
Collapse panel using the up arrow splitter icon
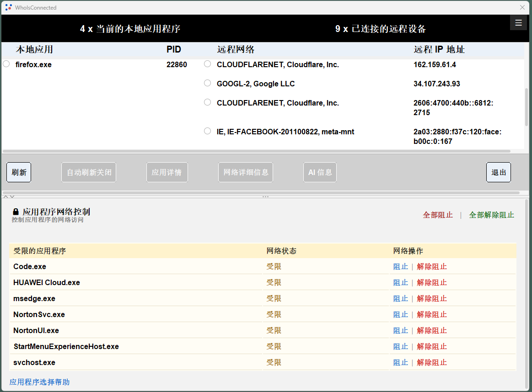(x=6, y=196)
